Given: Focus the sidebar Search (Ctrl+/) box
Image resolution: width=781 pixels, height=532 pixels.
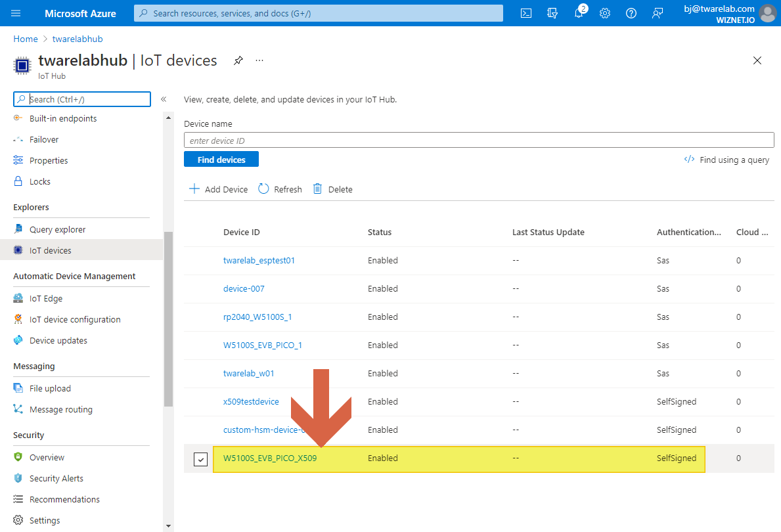Looking at the screenshot, I should (x=82, y=99).
